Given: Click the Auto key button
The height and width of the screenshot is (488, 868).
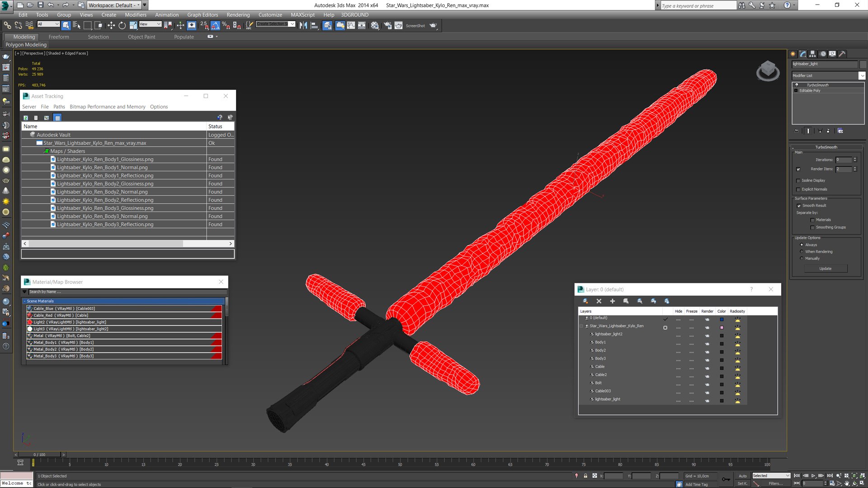Looking at the screenshot, I should pos(743,476).
